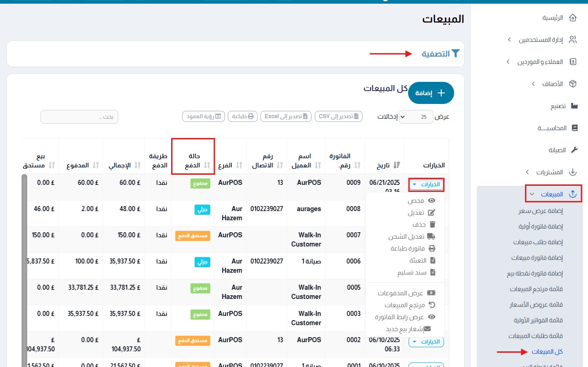The height and width of the screenshot is (367, 588).
Task: Sort the table by تاريخ column
Action: point(398,165)
